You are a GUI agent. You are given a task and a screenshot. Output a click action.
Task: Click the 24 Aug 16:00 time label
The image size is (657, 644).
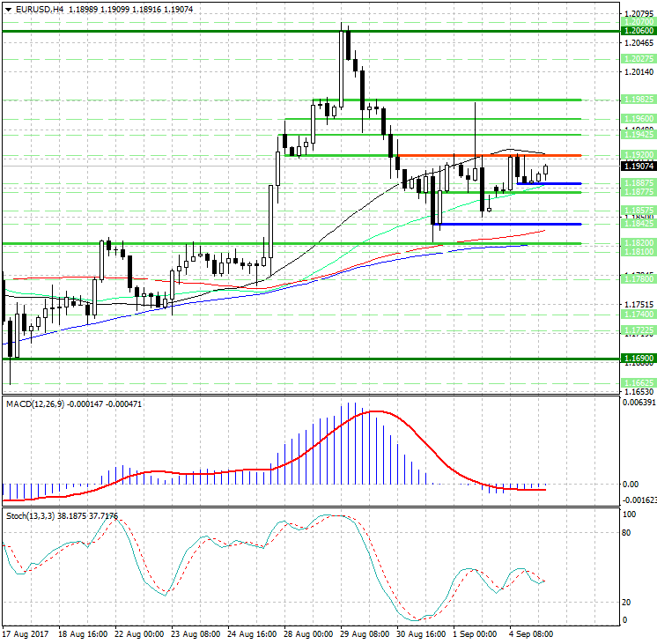pyautogui.click(x=249, y=634)
